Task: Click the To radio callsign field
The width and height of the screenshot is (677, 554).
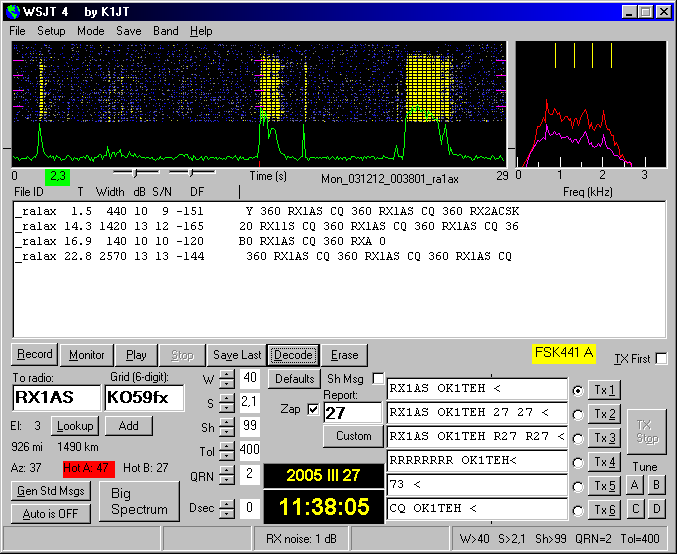Action: click(57, 398)
